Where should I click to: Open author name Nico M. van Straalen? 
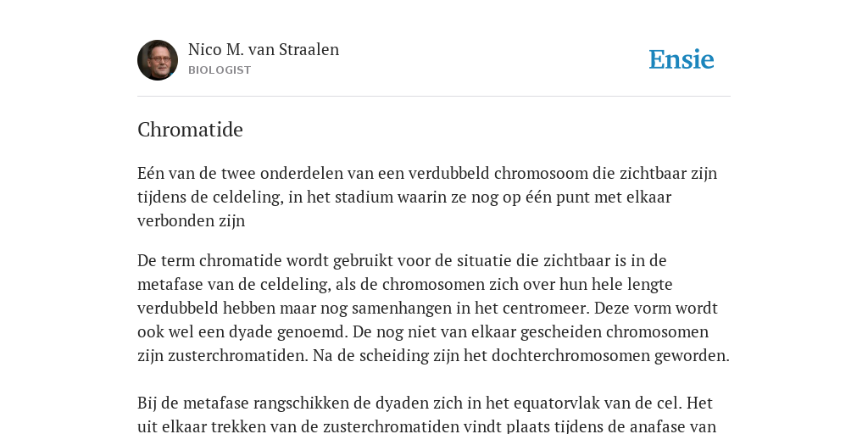pyautogui.click(x=264, y=49)
